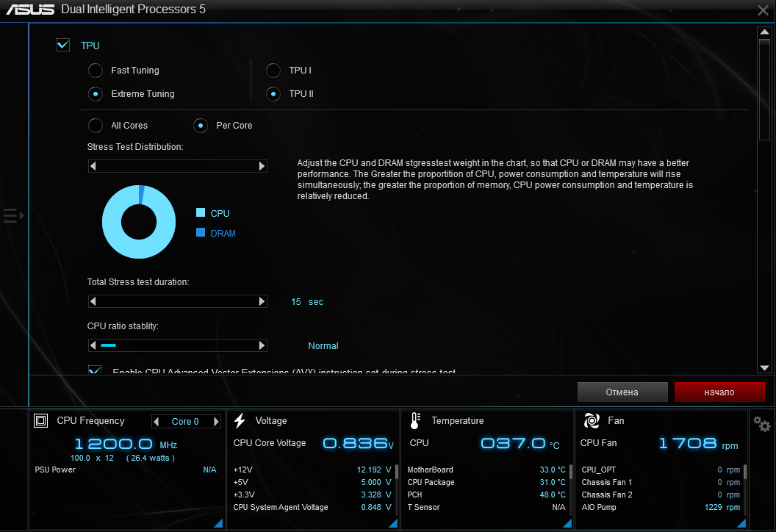Click the "( 26.4 watts )" power value
This screenshot has width=776, height=532.
(x=151, y=458)
